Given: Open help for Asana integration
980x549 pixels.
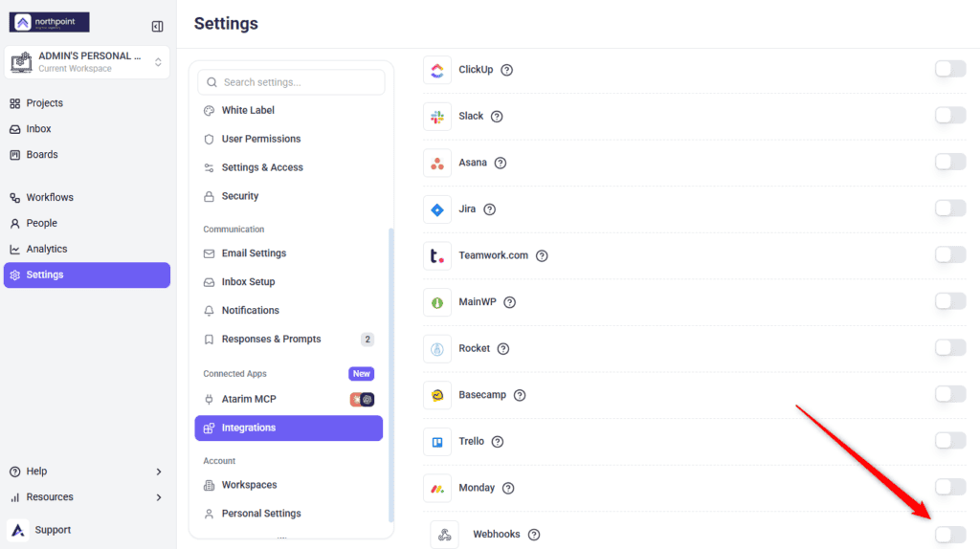Looking at the screenshot, I should coord(501,163).
